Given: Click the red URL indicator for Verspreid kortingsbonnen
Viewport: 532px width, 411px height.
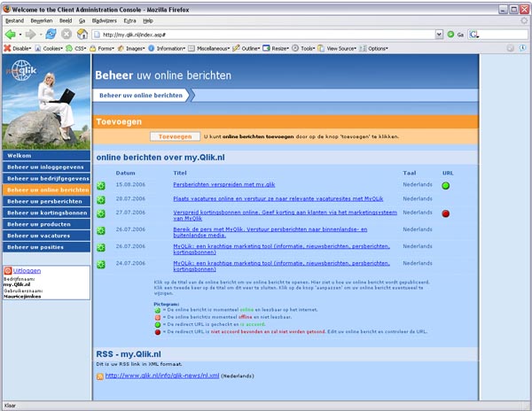Looking at the screenshot, I should point(446,213).
